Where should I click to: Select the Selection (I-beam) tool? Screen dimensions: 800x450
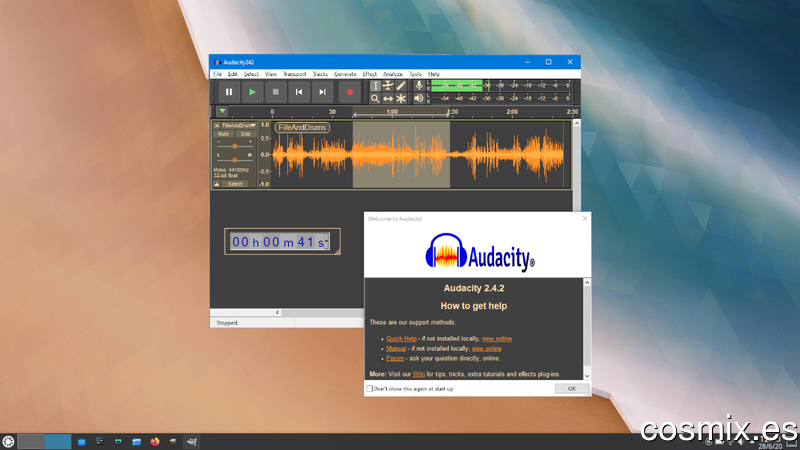[x=375, y=86]
